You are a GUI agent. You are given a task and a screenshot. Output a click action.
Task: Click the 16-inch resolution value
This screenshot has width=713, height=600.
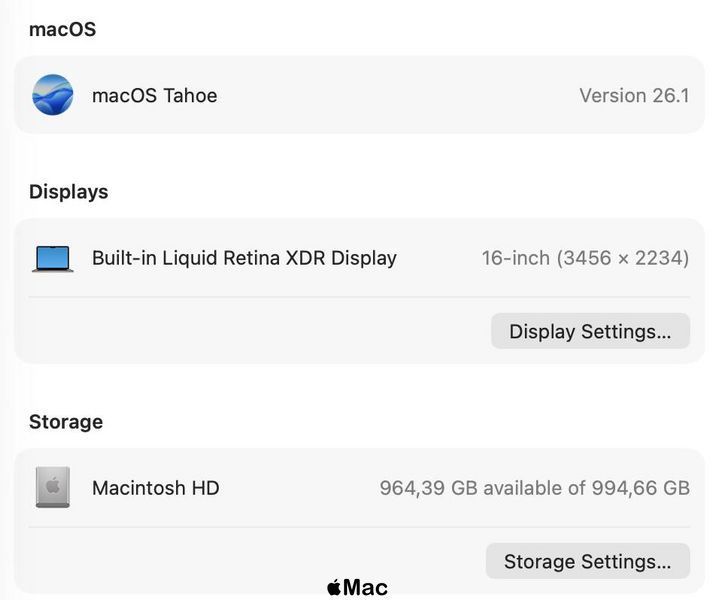(586, 258)
